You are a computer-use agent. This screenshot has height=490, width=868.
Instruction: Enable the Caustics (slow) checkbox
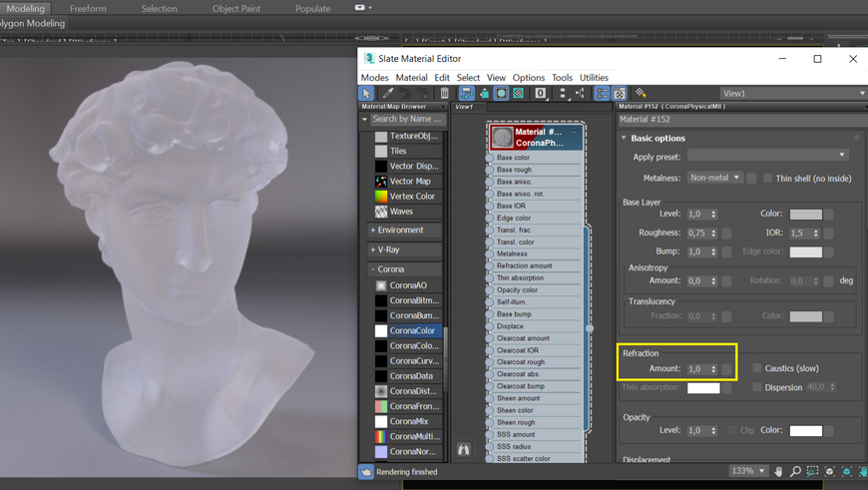click(757, 368)
